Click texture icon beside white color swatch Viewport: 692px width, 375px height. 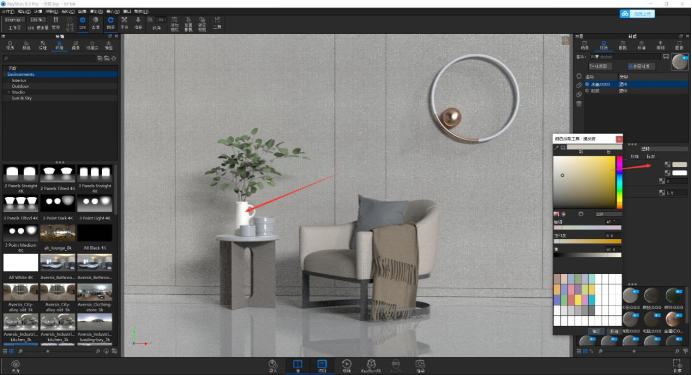point(667,173)
